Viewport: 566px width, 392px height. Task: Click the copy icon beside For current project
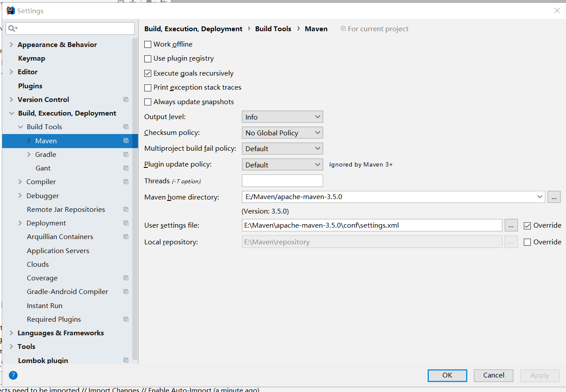(343, 29)
